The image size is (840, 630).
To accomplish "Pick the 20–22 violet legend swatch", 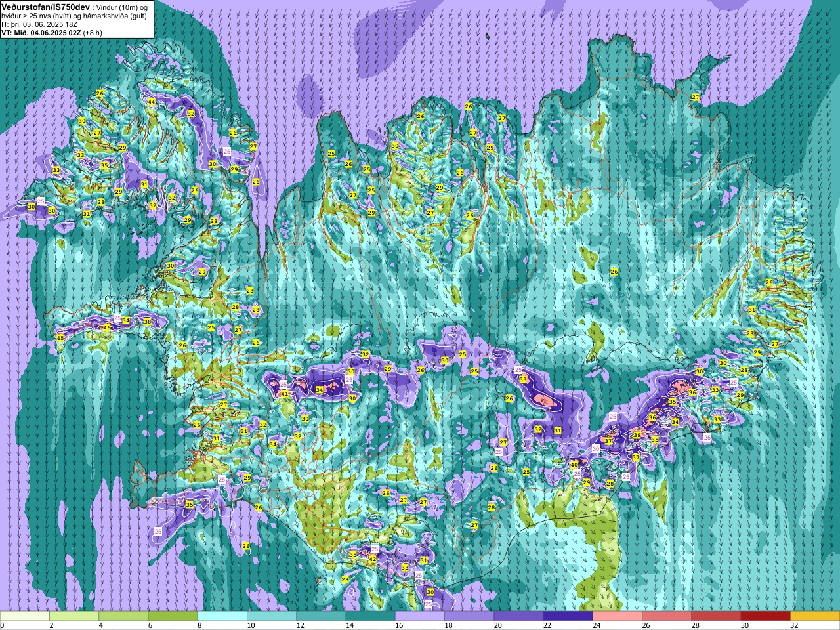I will pos(518,616).
